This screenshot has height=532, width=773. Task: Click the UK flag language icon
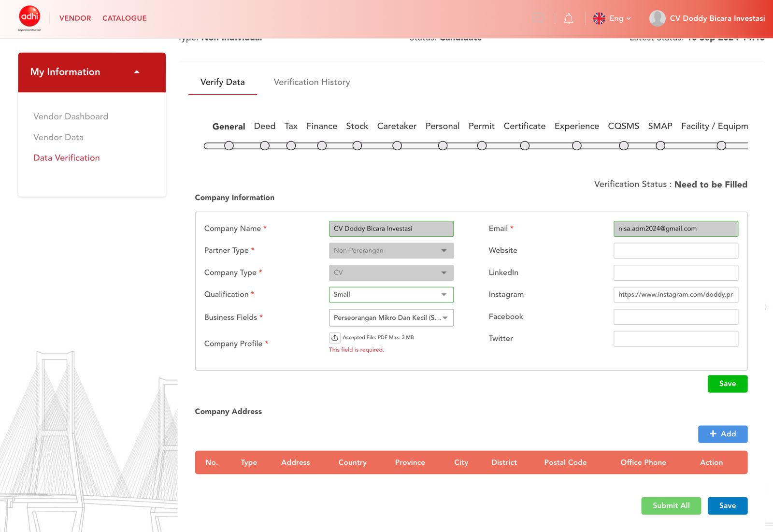[599, 18]
